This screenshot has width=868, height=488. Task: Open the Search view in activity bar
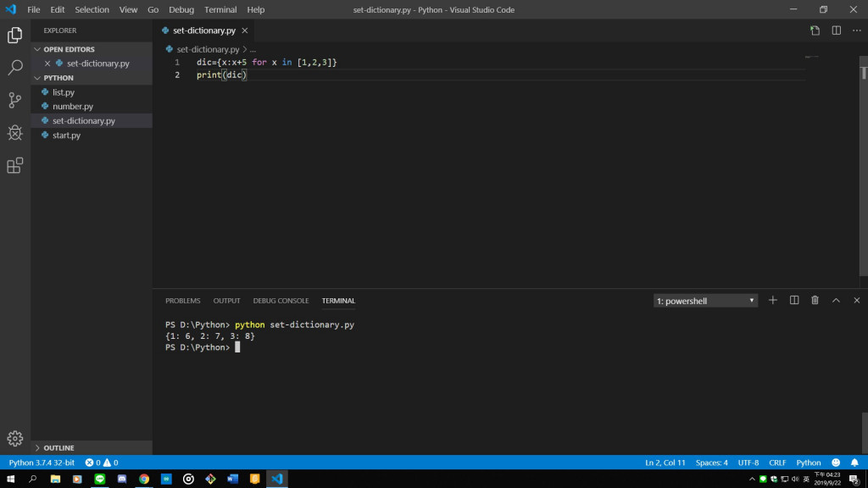15,68
